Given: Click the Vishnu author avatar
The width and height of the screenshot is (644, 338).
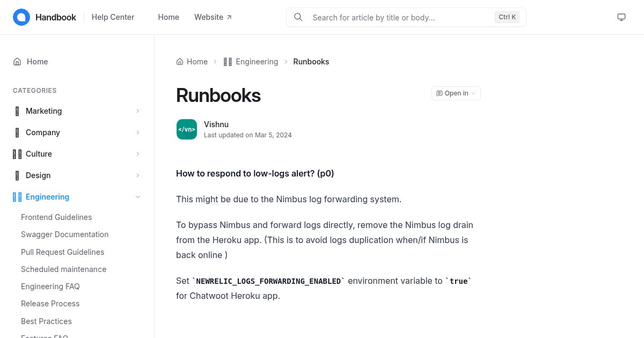Looking at the screenshot, I should pos(187,129).
